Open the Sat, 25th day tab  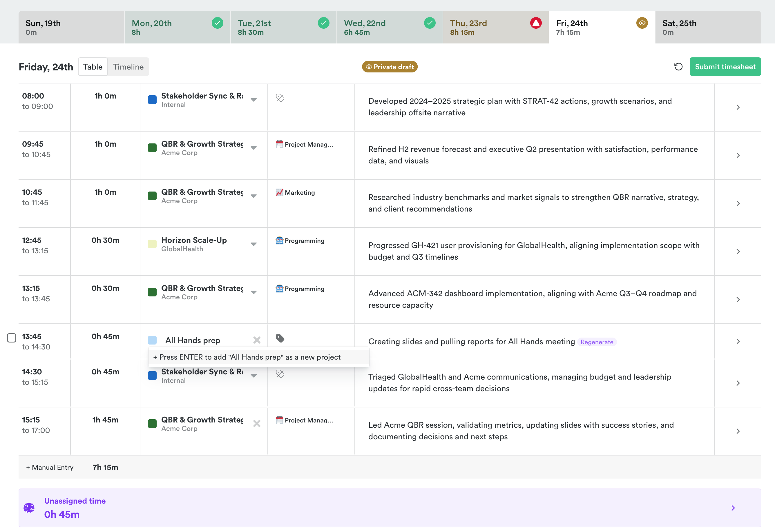[x=707, y=27]
